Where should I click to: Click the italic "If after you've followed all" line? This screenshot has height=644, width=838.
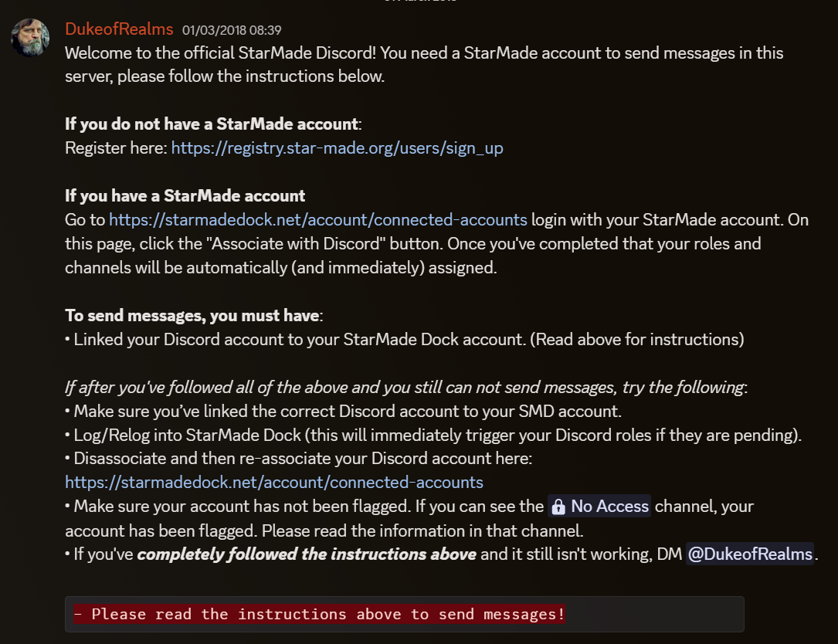pos(403,387)
